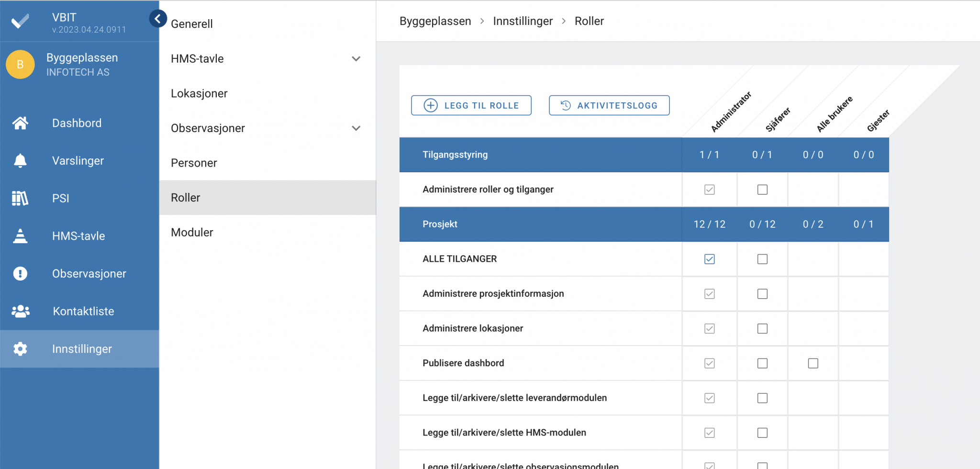The width and height of the screenshot is (980, 469).
Task: Open Kontaktliste with the people icon
Action: [x=20, y=311]
